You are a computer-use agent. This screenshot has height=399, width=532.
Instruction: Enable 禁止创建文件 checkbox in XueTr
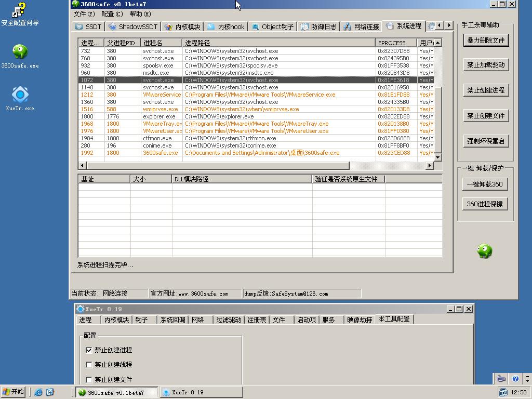click(x=89, y=379)
